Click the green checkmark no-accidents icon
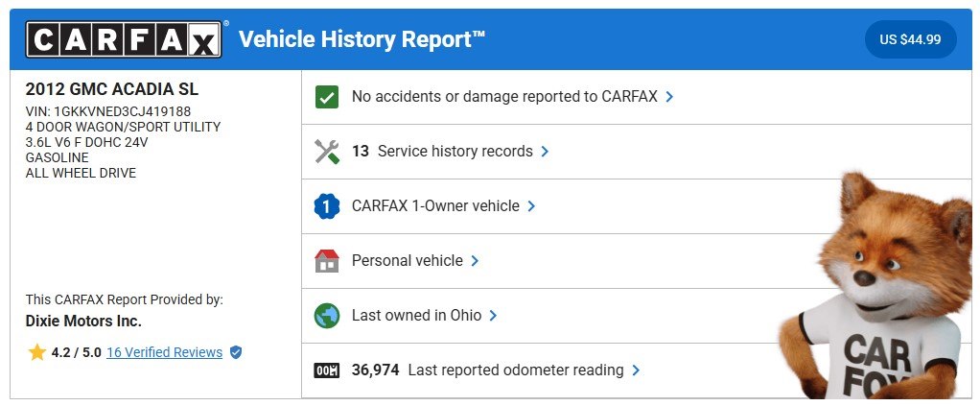This screenshot has width=980, height=406. click(x=327, y=97)
